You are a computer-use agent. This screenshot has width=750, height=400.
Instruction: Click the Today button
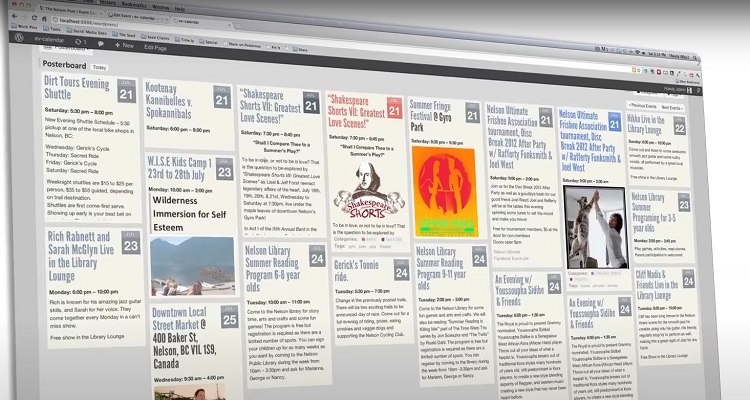click(x=99, y=67)
